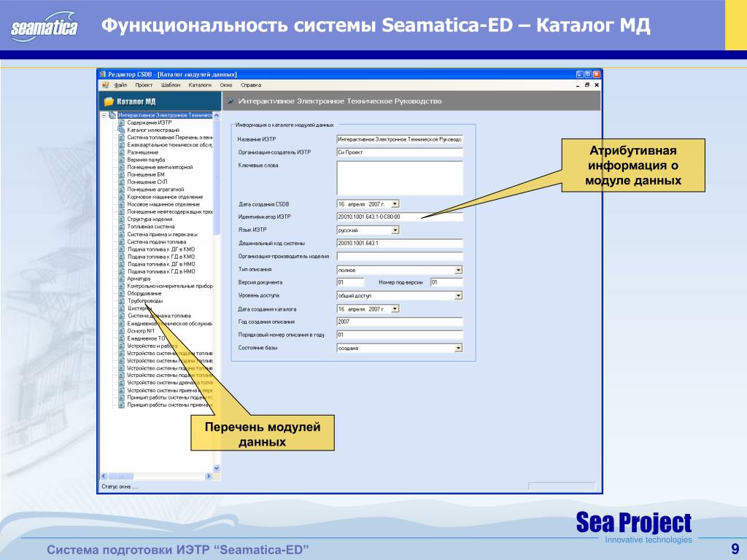This screenshot has height=560, width=747.
Task: Click the document icon beside Помещение БМ
Action: pyautogui.click(x=122, y=175)
